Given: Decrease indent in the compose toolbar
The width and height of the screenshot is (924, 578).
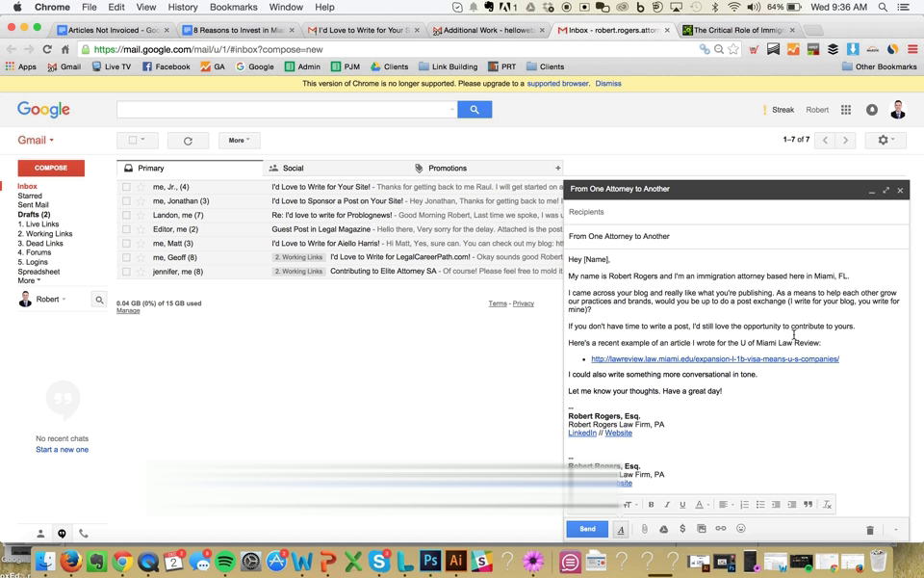Looking at the screenshot, I should click(x=776, y=504).
